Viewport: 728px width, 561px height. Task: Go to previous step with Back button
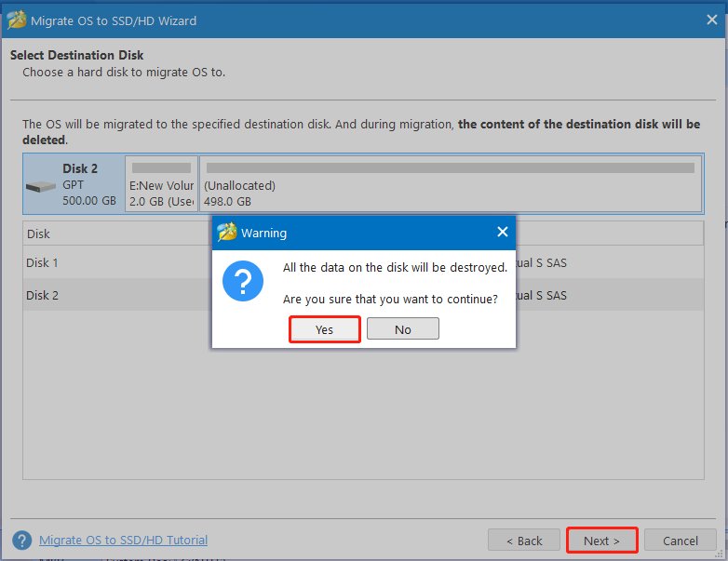pyautogui.click(x=524, y=541)
